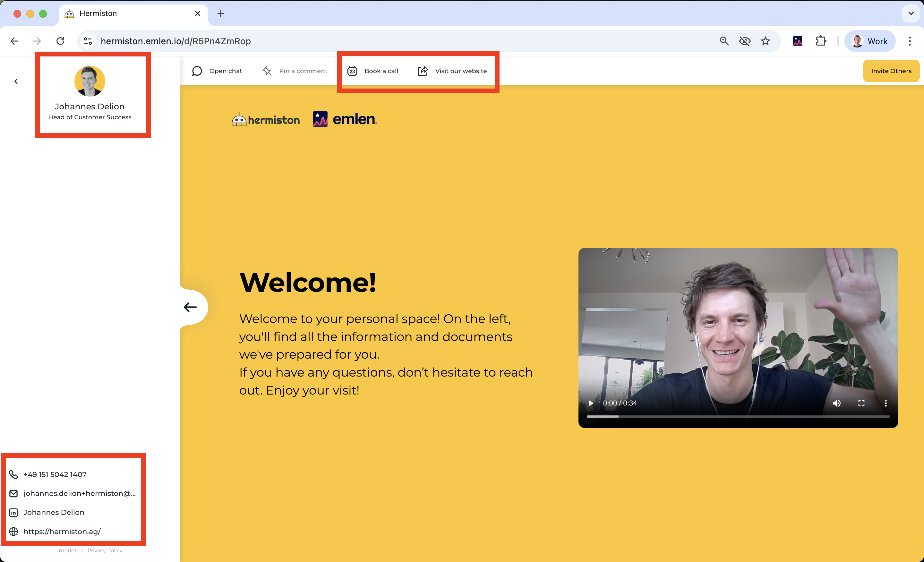Toggle fullscreen on the welcome video
924x562 pixels.
pos(861,403)
